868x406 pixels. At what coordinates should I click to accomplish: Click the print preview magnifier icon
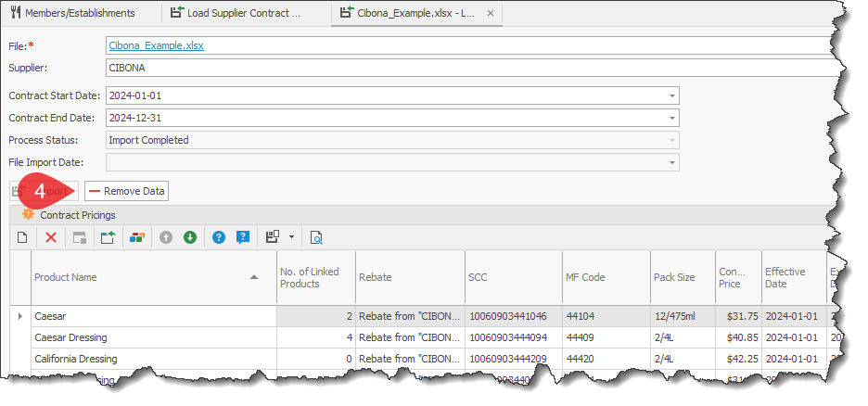pyautogui.click(x=316, y=237)
